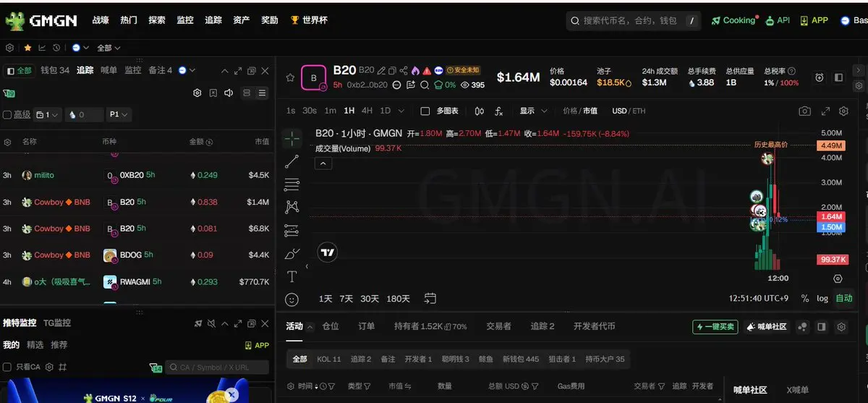The height and width of the screenshot is (403, 868).
Task: Click the 一键买卖 quick trade button
Action: [715, 327]
